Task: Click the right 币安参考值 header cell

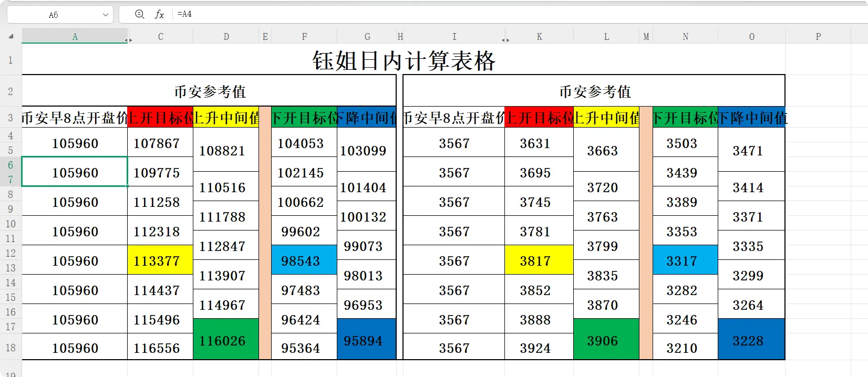Action: [594, 91]
